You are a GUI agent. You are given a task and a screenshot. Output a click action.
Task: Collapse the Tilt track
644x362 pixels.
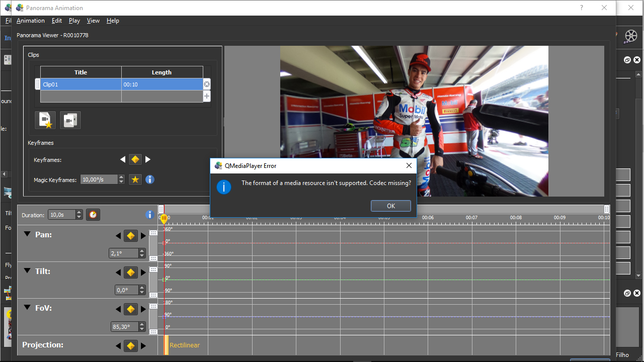27,271
